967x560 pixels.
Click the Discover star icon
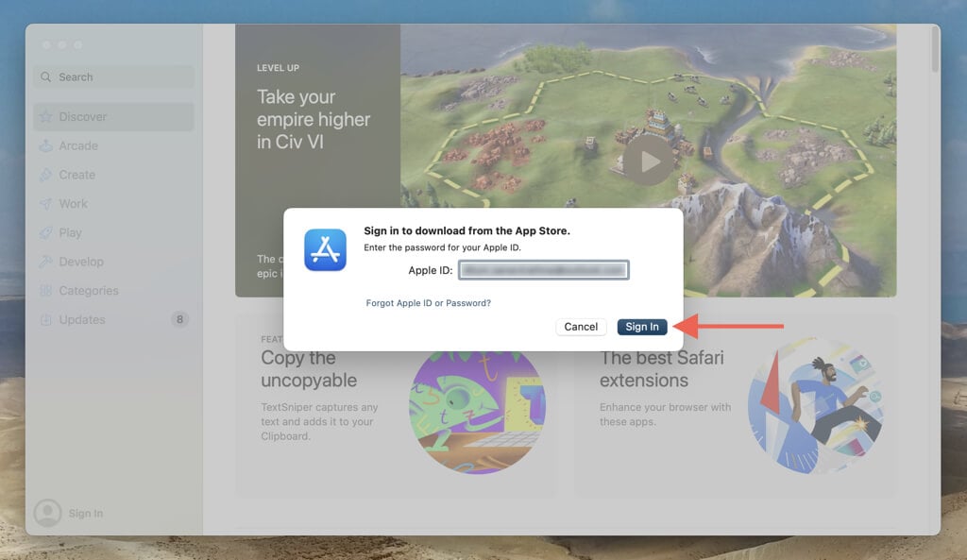point(45,116)
